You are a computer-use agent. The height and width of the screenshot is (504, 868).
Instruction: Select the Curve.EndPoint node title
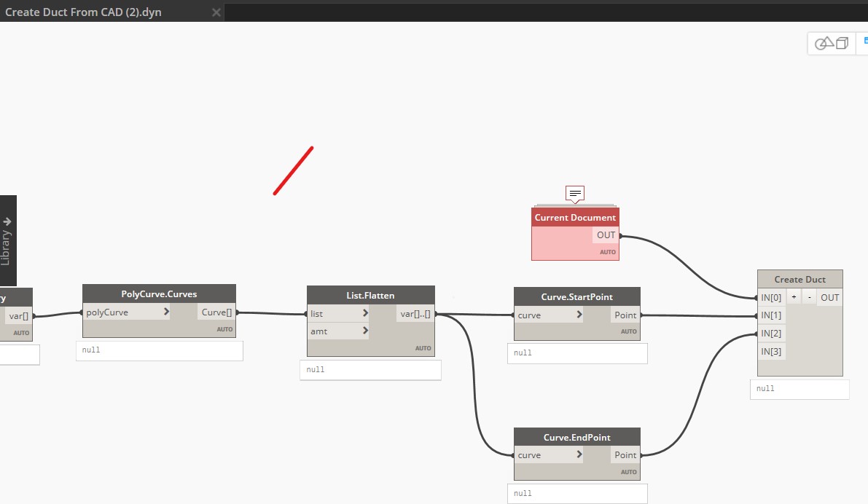576,437
